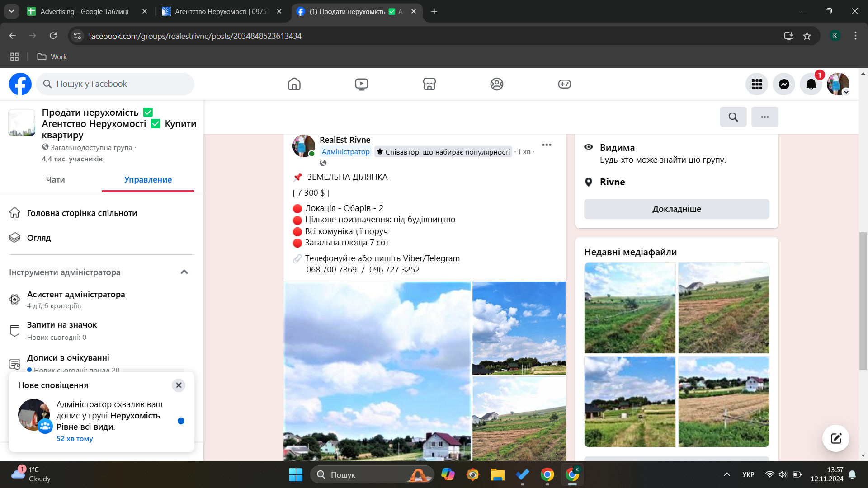Search within the group magnifier button
The height and width of the screenshot is (488, 868).
(x=733, y=117)
